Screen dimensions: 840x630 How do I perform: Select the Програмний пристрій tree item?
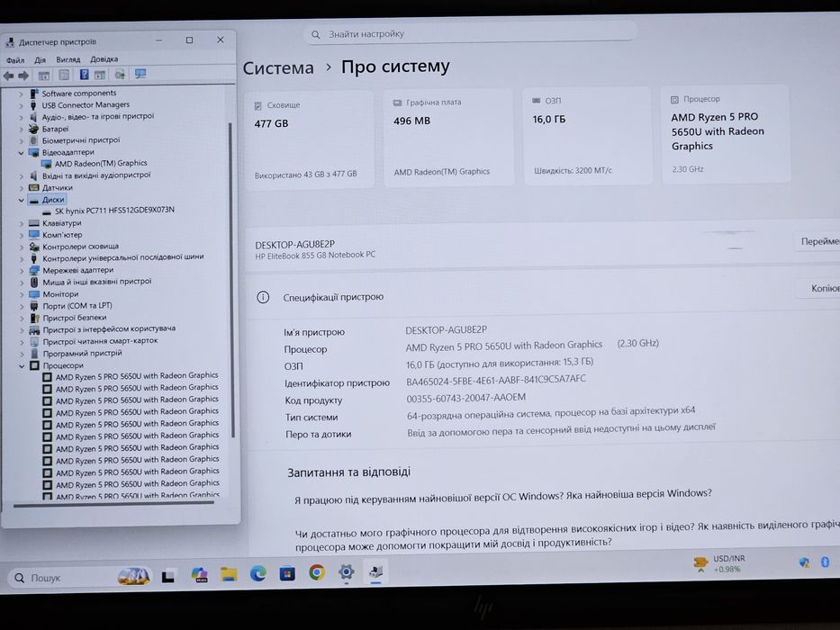(83, 354)
